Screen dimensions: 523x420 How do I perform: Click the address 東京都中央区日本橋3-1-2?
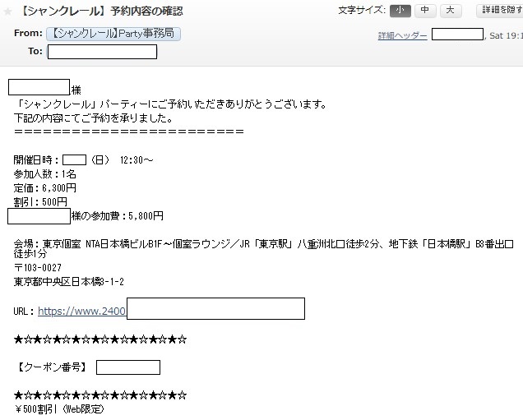(69, 282)
